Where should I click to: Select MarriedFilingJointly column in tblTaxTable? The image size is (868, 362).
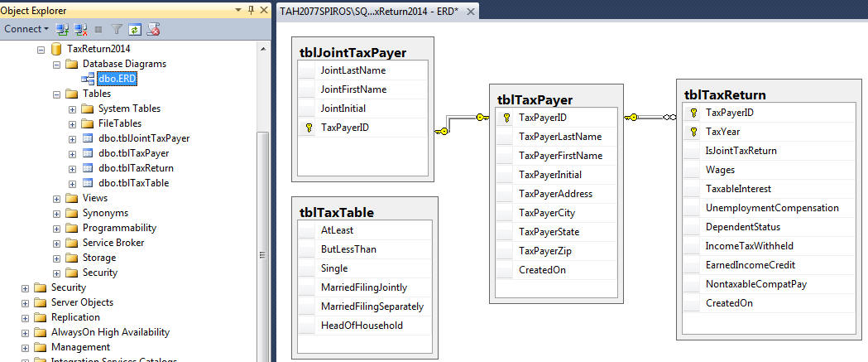(364, 287)
